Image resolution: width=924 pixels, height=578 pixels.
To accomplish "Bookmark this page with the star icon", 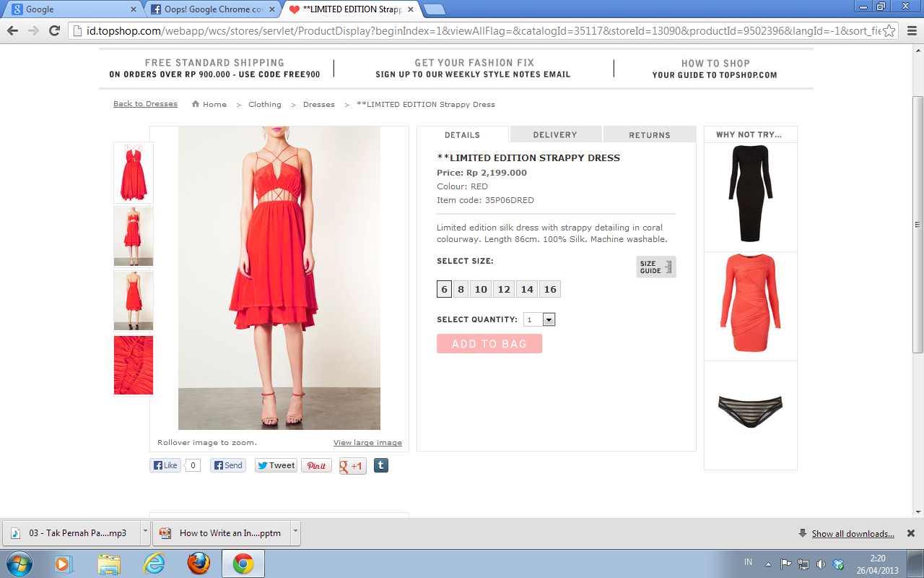I will point(889,30).
